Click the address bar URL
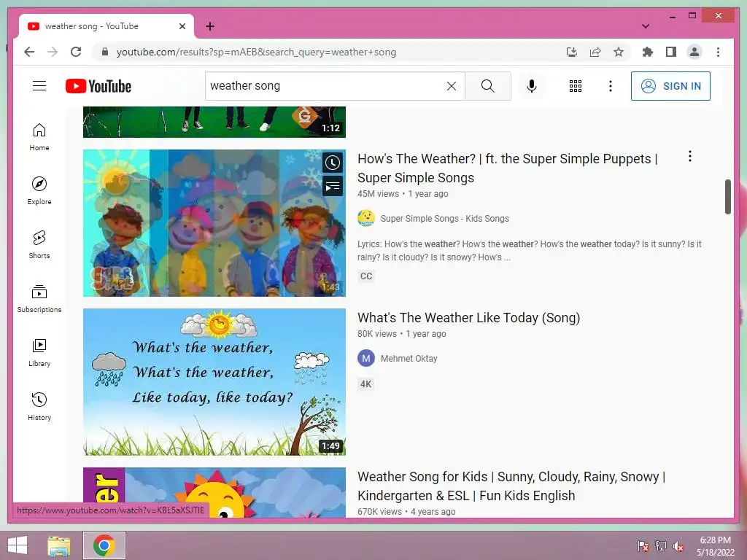 256,52
